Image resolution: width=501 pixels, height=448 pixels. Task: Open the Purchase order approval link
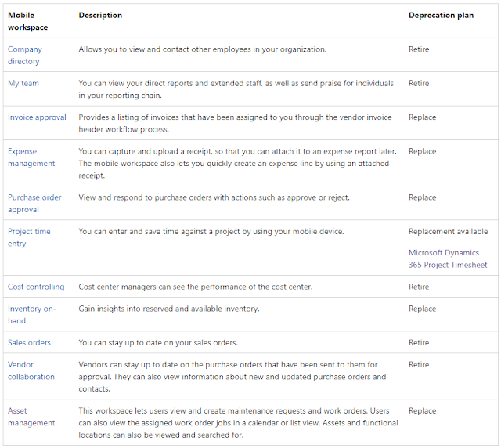34,204
